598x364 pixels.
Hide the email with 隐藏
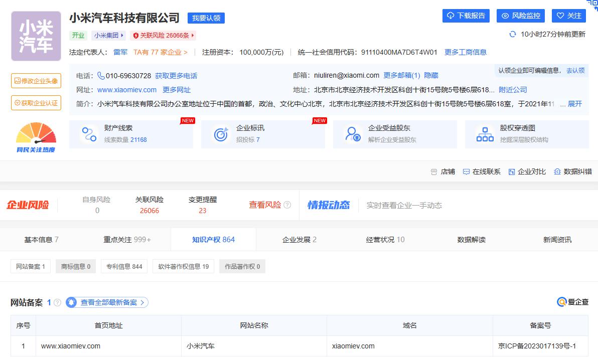431,75
